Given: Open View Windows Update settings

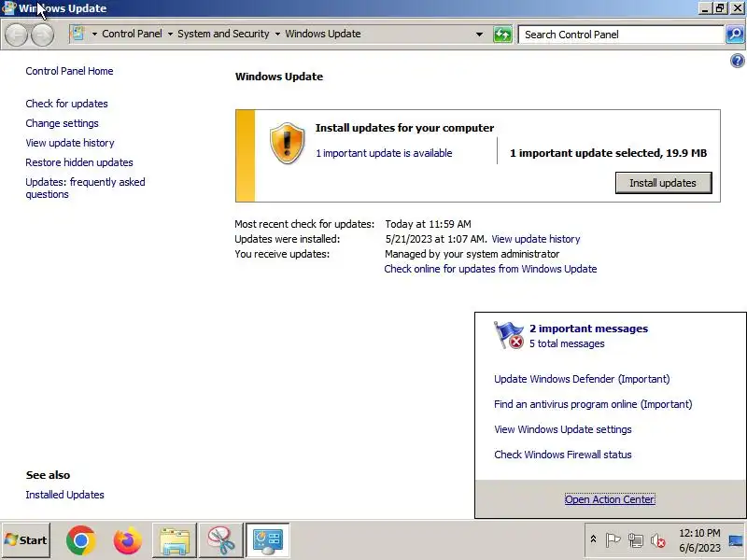Looking at the screenshot, I should point(563,429).
